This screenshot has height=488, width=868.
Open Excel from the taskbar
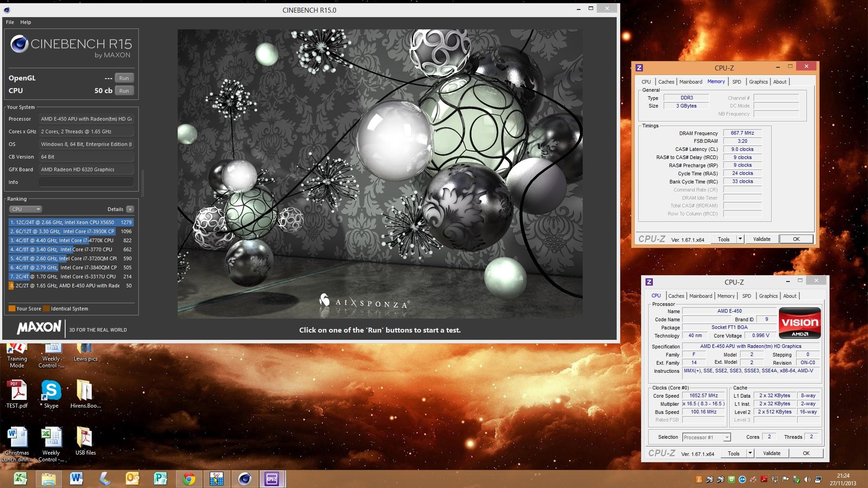20,479
